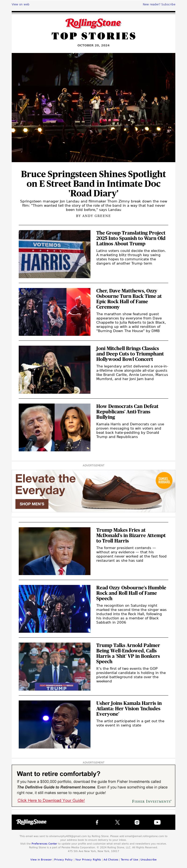Click the Usher article thumbnail
187x868 pixels.
(54, 724)
